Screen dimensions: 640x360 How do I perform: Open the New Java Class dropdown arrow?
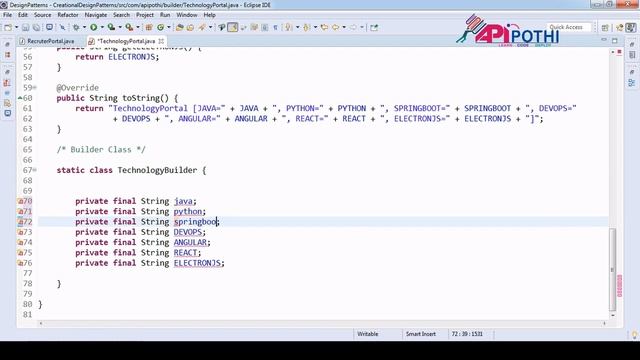pyautogui.click(x=169, y=27)
